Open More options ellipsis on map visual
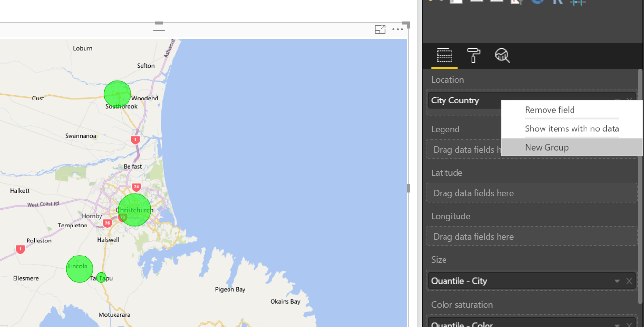 point(398,29)
